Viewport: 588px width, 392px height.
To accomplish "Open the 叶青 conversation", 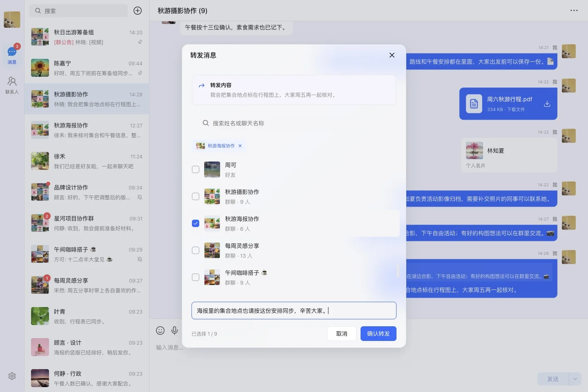I will click(x=87, y=316).
